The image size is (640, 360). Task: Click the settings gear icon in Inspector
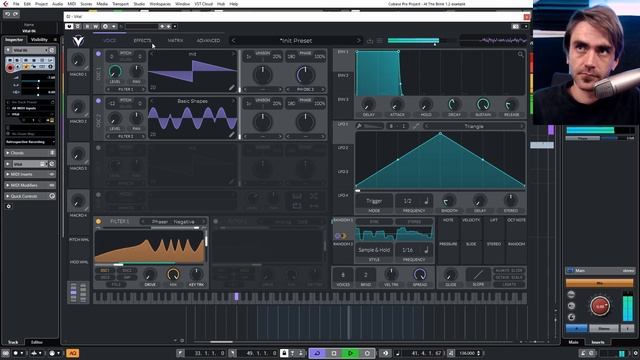[9, 206]
